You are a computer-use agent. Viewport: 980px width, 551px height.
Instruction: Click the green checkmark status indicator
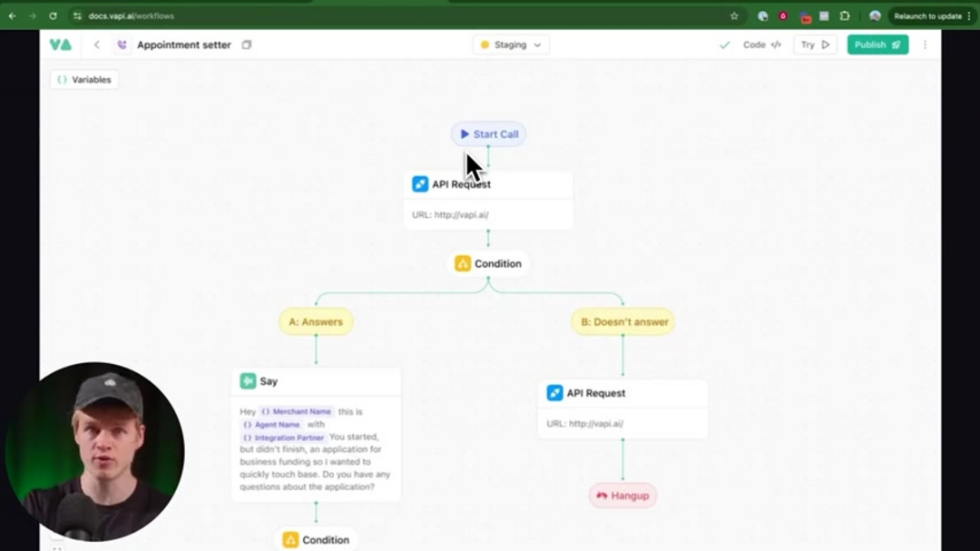click(725, 44)
